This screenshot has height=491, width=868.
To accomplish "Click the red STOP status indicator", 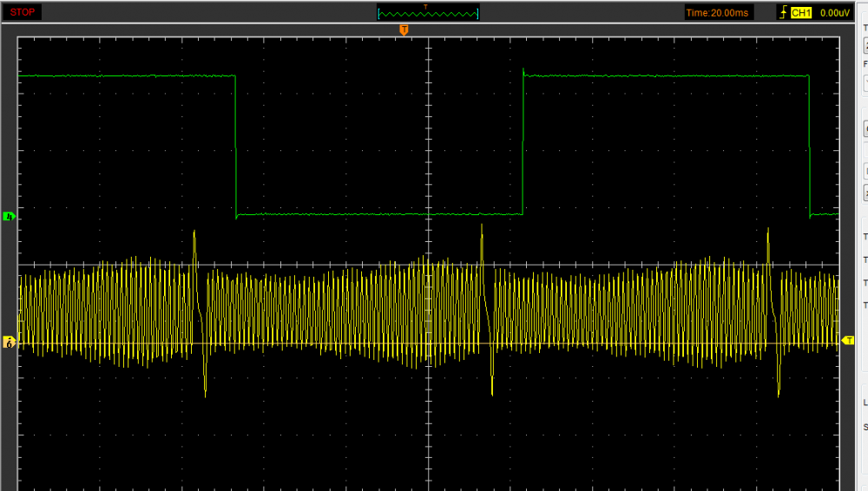I will click(23, 12).
